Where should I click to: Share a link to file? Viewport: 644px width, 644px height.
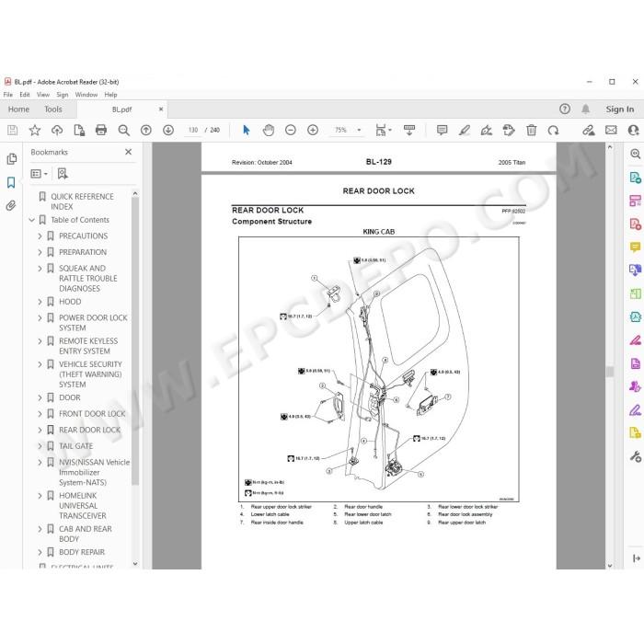[x=589, y=131]
